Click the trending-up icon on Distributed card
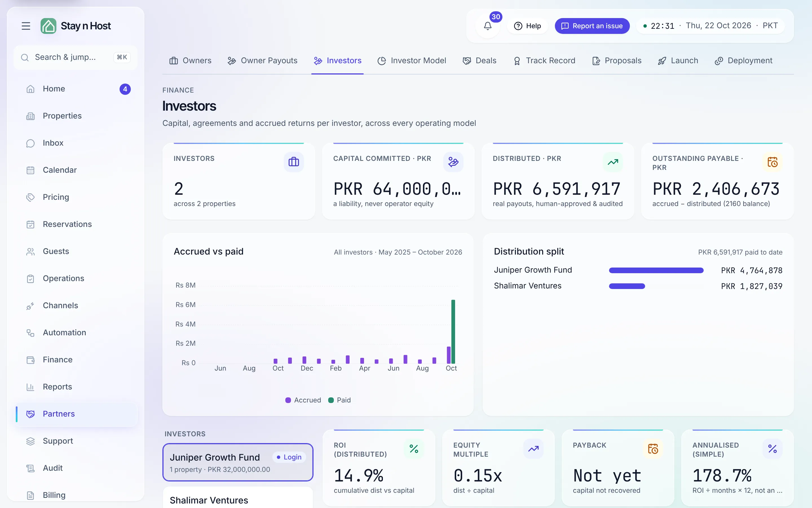 click(x=613, y=162)
